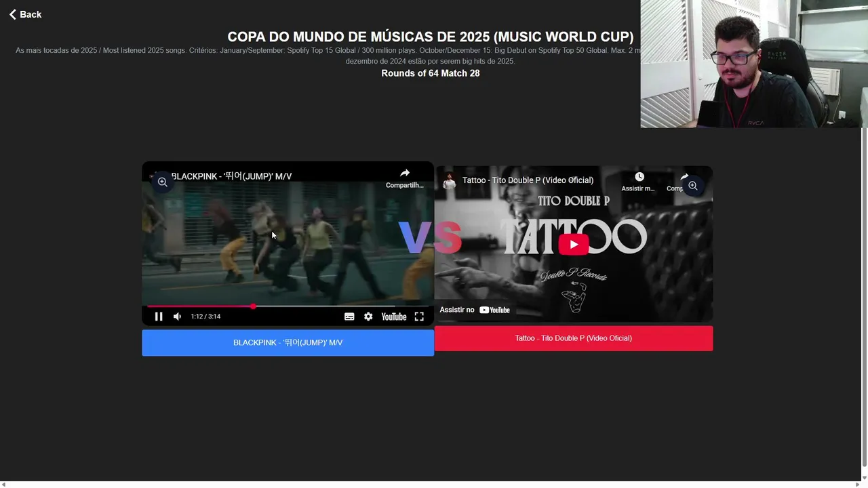Open the BLACKPINK video title link

(231, 176)
